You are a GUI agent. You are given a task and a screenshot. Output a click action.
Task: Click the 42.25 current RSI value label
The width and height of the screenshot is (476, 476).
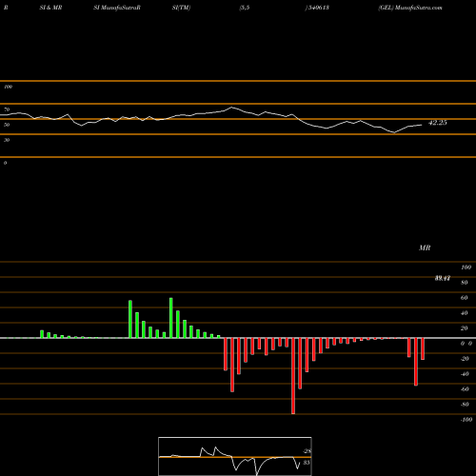[x=438, y=123]
